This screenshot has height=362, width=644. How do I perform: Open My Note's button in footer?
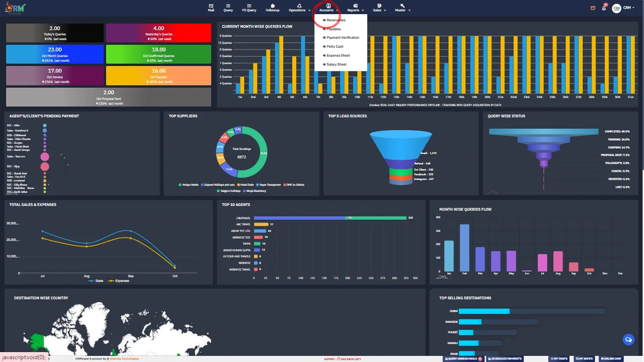tap(584, 358)
